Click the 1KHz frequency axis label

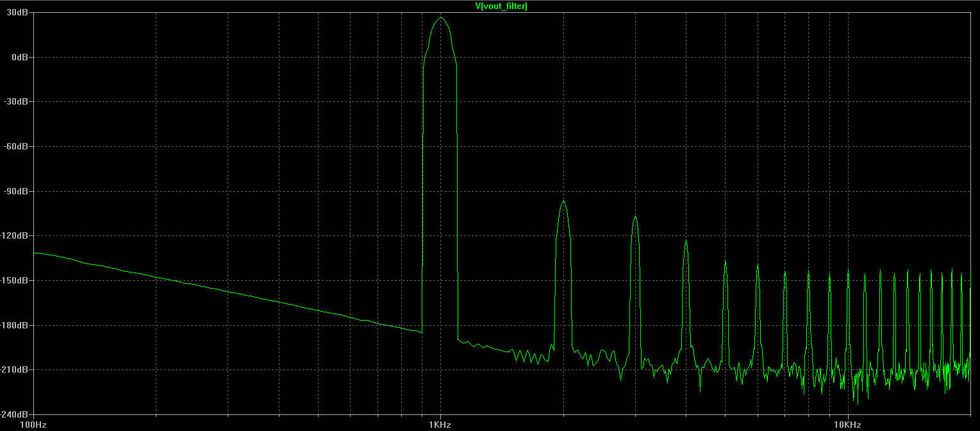click(x=440, y=425)
